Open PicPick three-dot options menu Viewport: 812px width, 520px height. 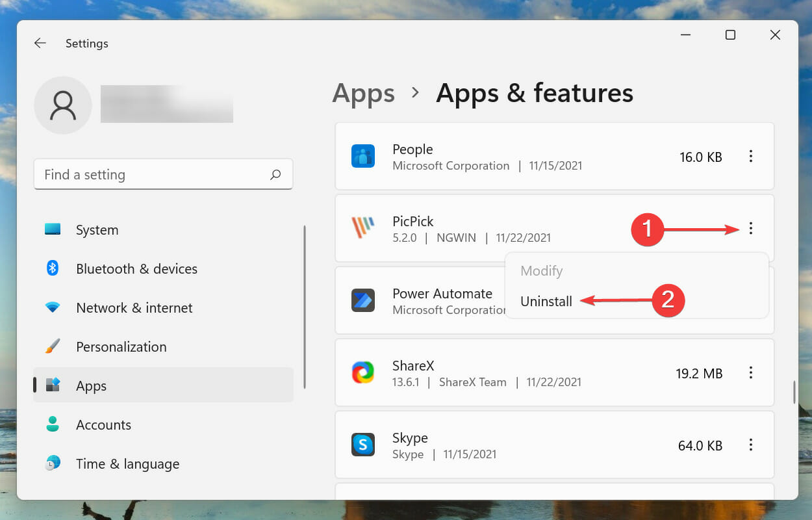tap(751, 228)
